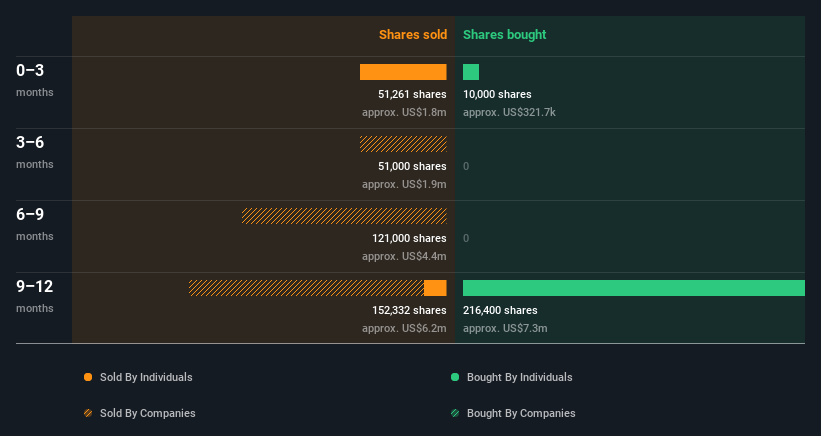Select the 6–9 months row label
This screenshot has width=821, height=436.
[35, 224]
